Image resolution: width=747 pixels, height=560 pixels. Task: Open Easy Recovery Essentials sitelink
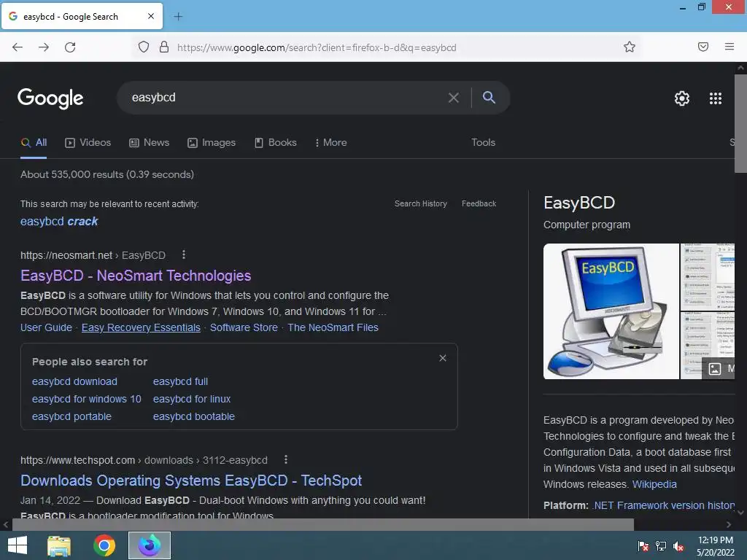pos(141,327)
